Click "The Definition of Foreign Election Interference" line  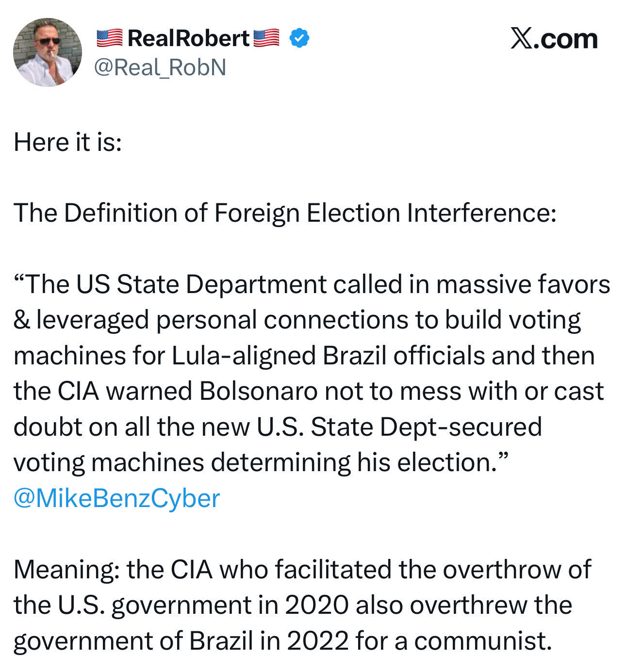tap(285, 213)
